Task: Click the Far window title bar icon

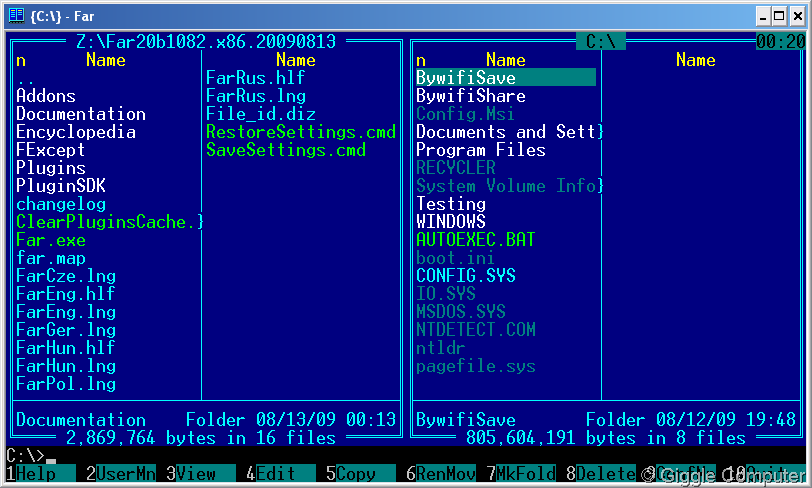Action: coord(17,16)
